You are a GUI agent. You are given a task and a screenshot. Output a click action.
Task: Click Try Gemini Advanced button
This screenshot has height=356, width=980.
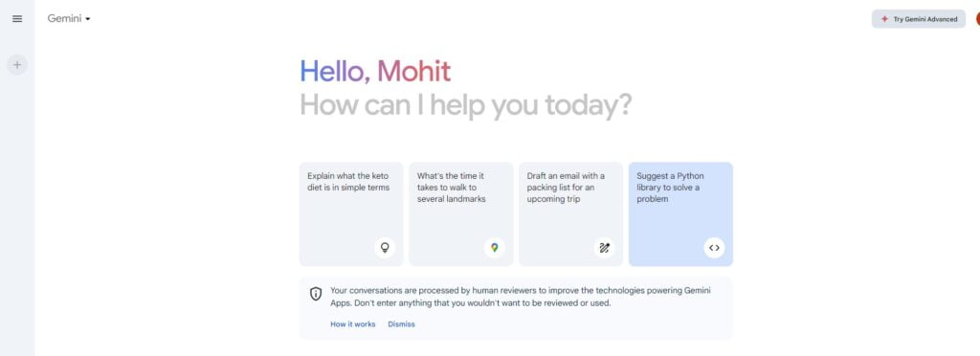click(919, 19)
